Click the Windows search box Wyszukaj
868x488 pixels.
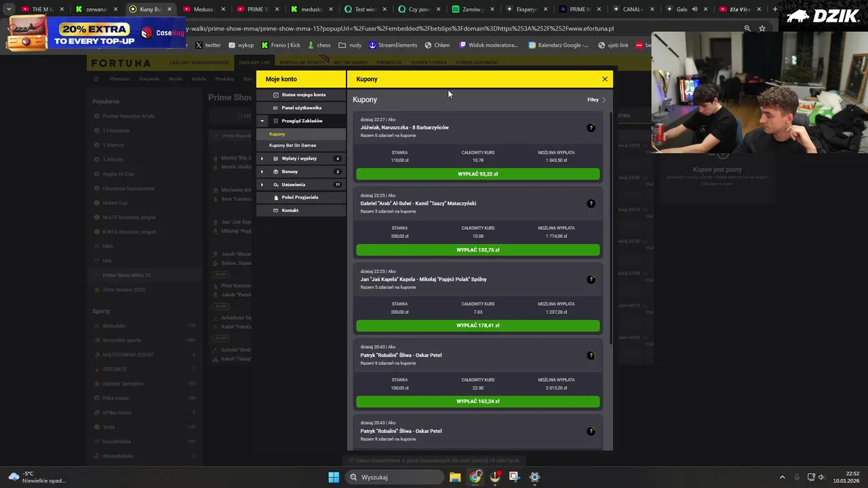395,477
